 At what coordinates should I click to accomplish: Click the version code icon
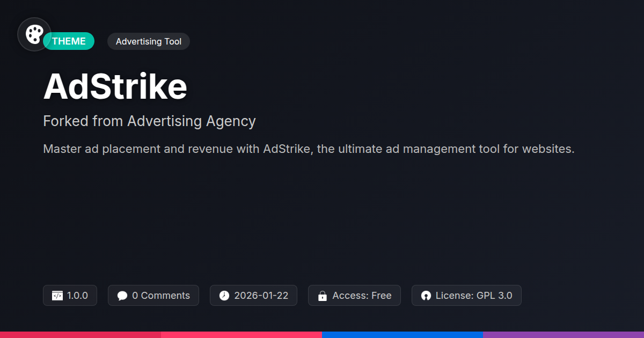coord(57,296)
